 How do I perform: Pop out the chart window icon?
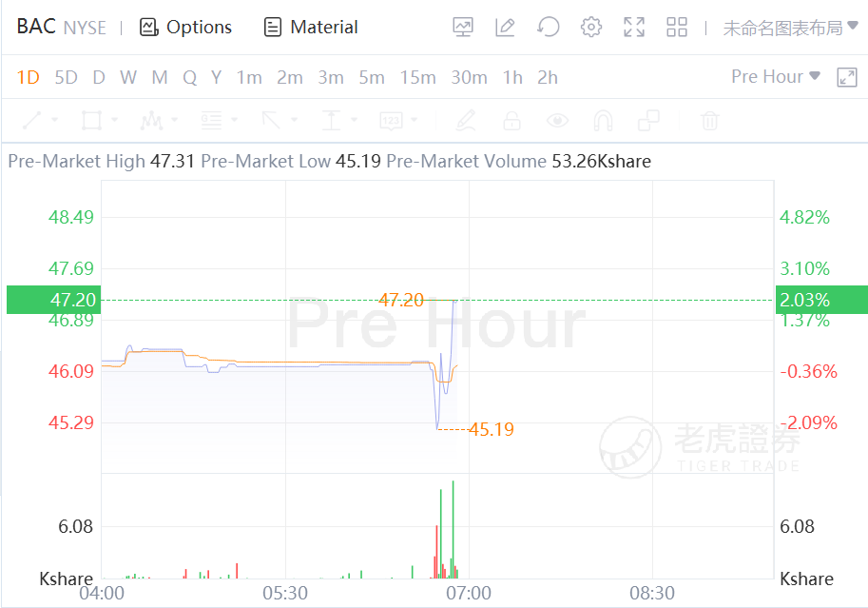(846, 77)
